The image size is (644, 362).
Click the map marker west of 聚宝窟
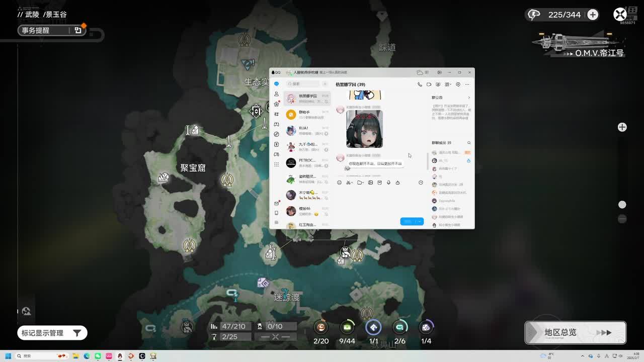point(164,177)
